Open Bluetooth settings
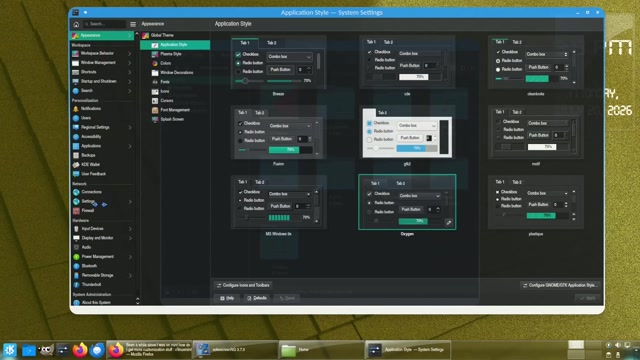 pos(102,266)
